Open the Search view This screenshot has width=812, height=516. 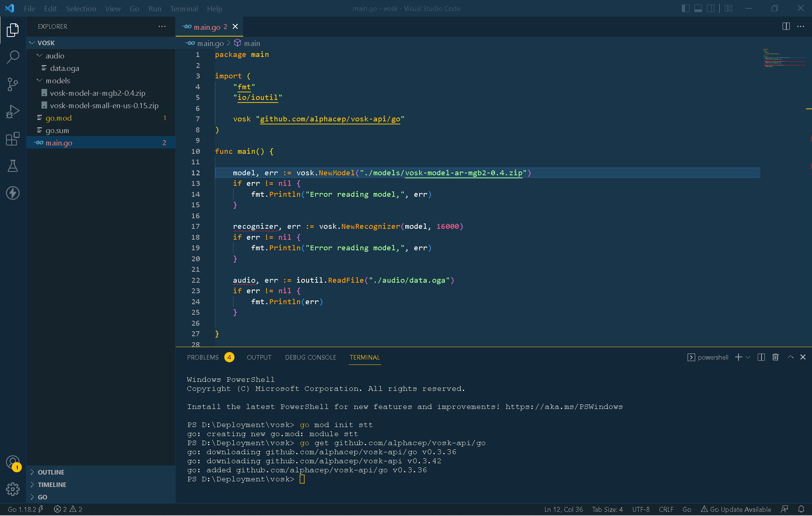tap(13, 57)
